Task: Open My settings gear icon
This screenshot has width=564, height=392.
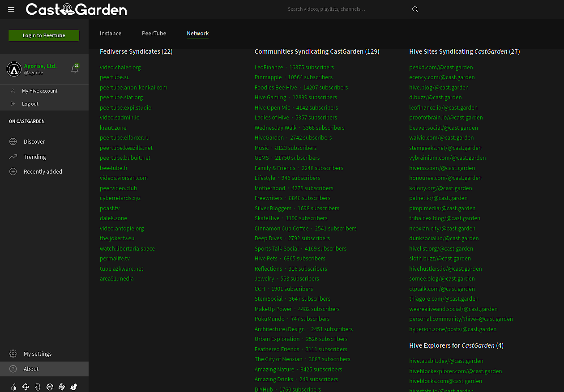Action: (x=13, y=354)
